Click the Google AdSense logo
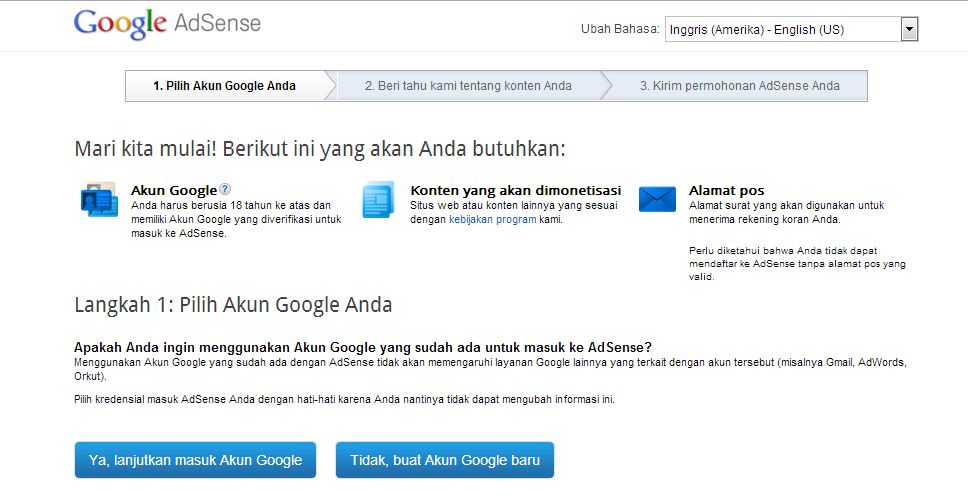The height and width of the screenshot is (500, 968). [x=167, y=24]
